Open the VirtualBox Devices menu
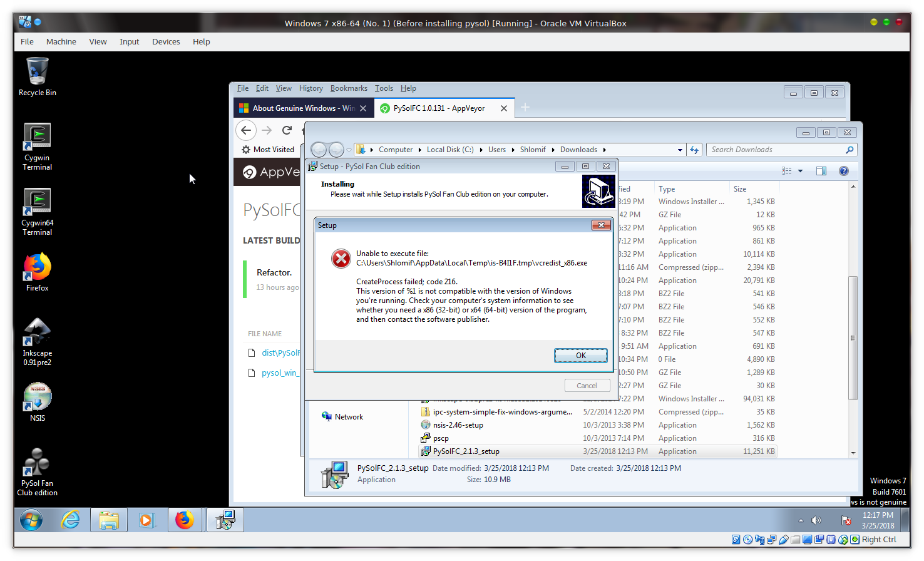Screen dimensions: 924x561 point(166,41)
